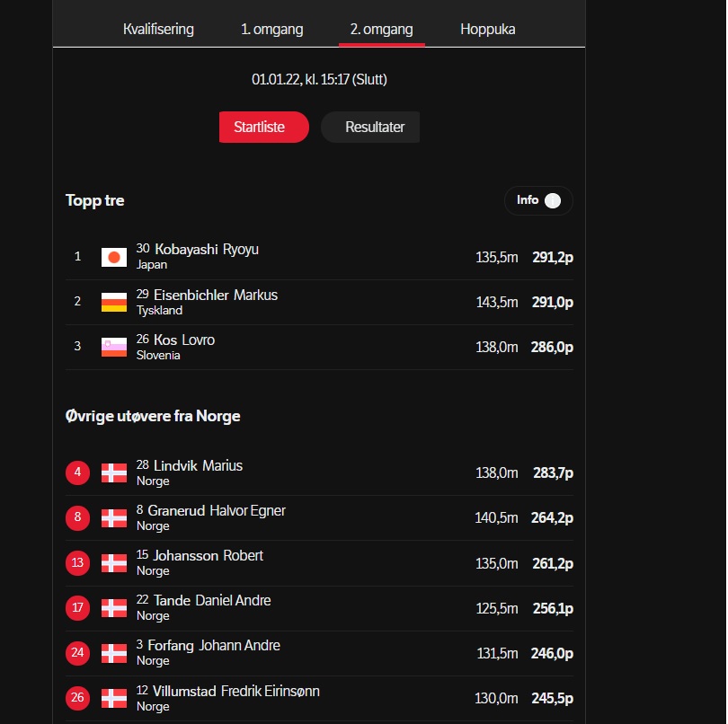This screenshot has height=724, width=728.
Task: Click the 245,5p score for Villumstad
Action: pyautogui.click(x=552, y=699)
